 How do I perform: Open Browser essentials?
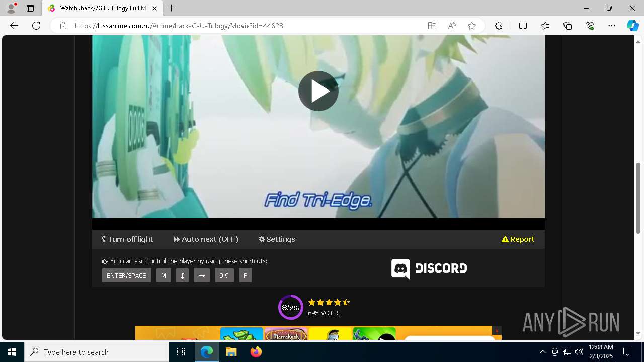point(590,26)
